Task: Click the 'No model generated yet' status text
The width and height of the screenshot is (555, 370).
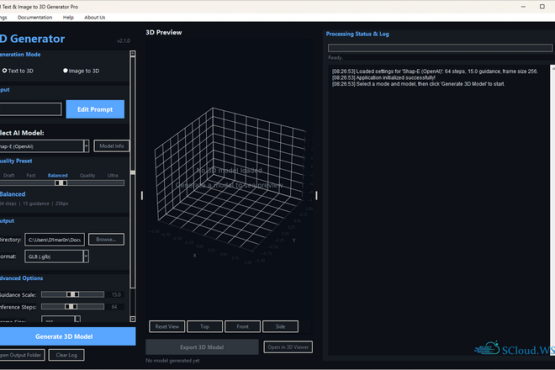Action: (173, 360)
